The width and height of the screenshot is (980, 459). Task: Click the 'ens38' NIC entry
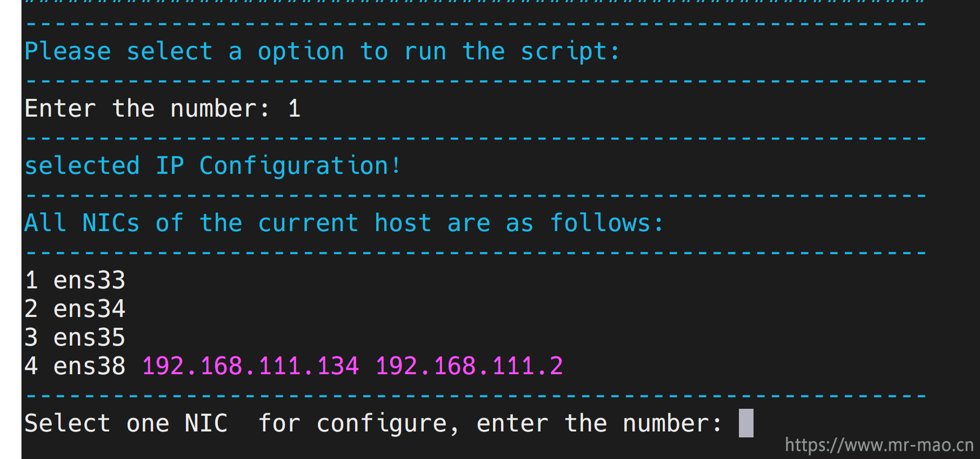click(89, 366)
